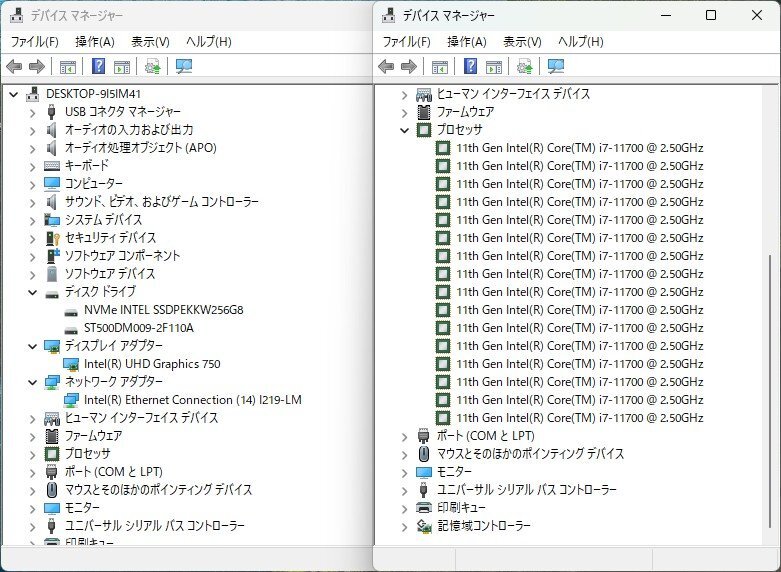Open 表示(V) menu in right window

point(522,41)
